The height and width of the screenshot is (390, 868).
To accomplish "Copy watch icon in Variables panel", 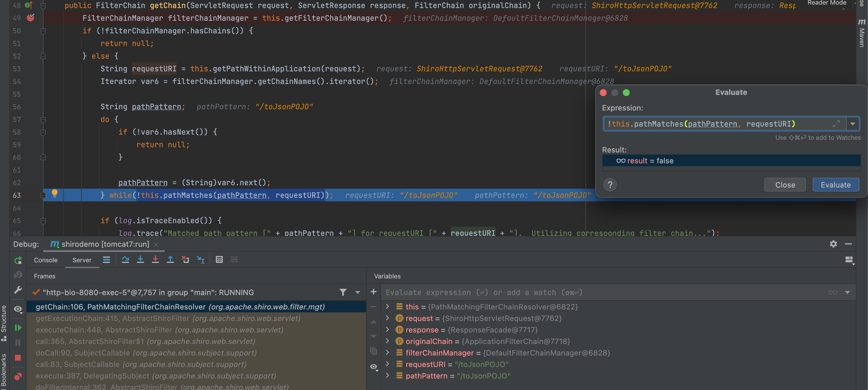I will point(373,351).
